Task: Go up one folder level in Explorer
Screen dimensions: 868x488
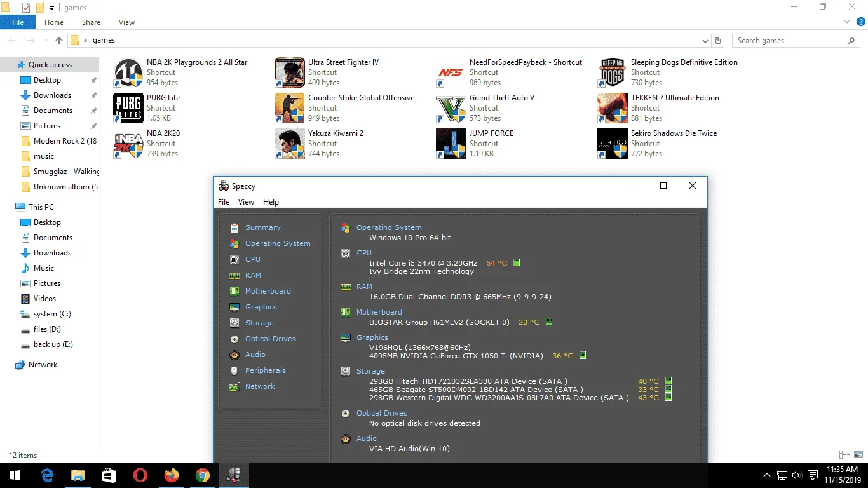Action: (59, 41)
